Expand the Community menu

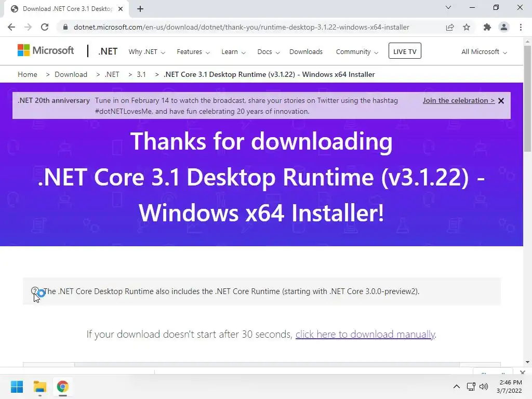click(357, 52)
